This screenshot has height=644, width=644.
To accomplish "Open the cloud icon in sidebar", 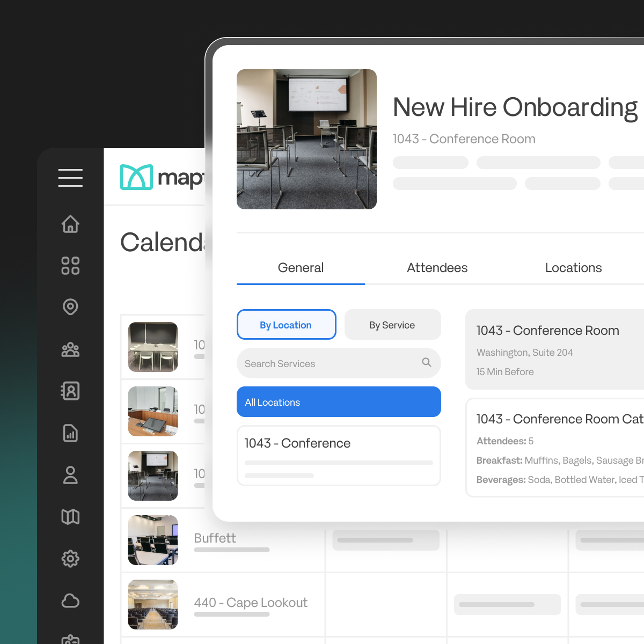I will click(x=70, y=601).
